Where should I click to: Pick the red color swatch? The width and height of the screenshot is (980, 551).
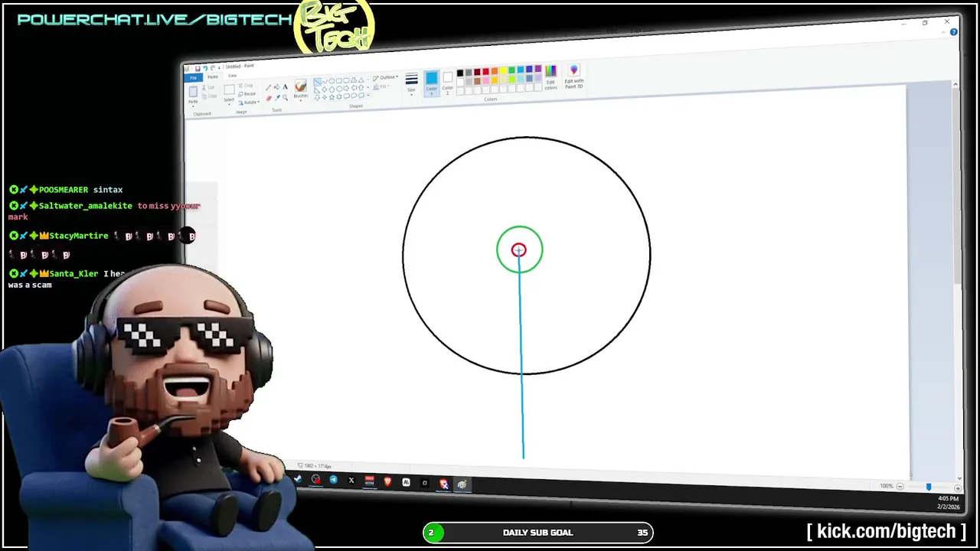(x=485, y=72)
